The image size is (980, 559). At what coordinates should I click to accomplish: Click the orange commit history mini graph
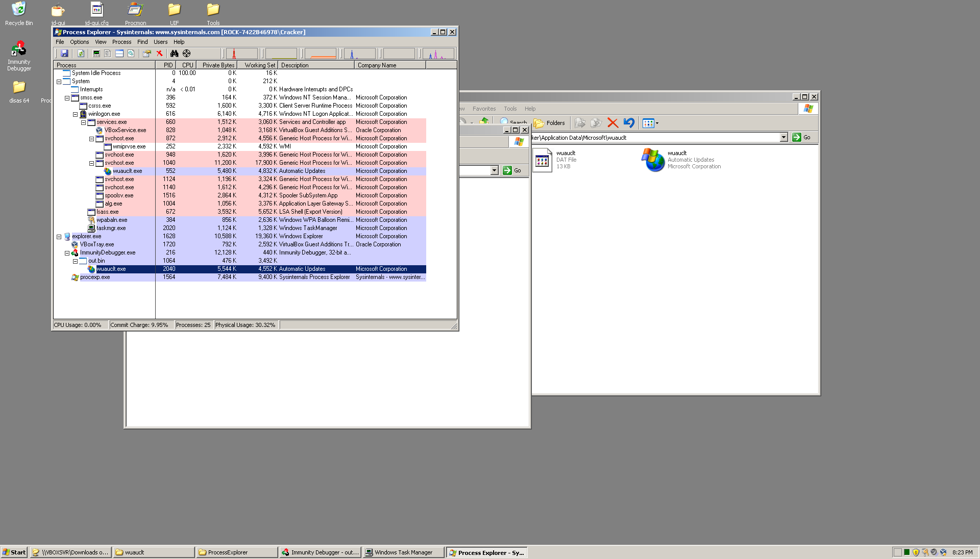click(x=321, y=54)
